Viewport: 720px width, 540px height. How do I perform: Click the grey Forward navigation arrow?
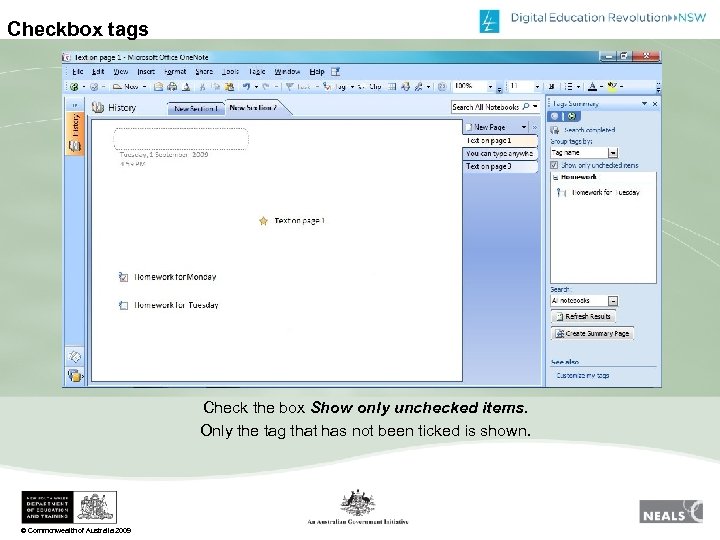(94, 86)
